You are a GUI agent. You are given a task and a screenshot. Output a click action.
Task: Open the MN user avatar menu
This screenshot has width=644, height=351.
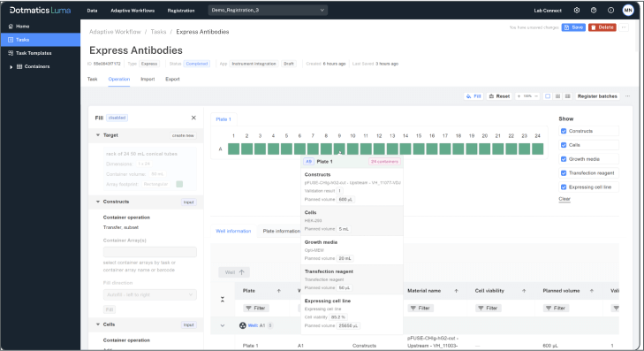[628, 11]
